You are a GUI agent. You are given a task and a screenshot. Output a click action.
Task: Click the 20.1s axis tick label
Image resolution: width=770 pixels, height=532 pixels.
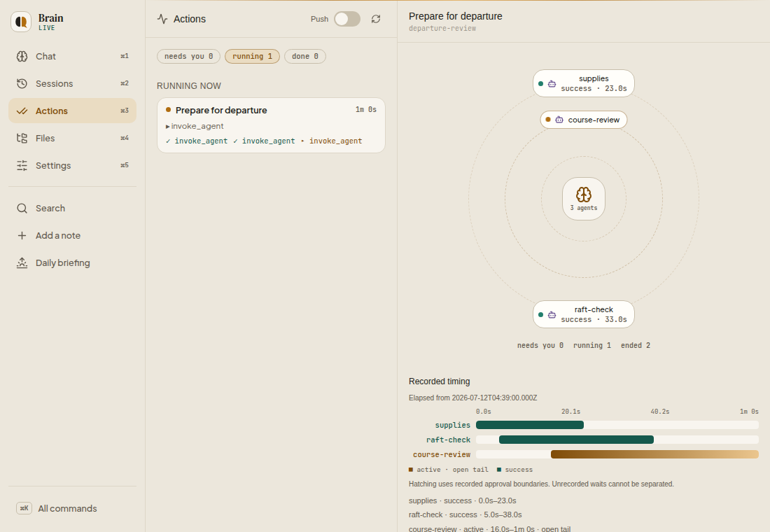(x=570, y=412)
